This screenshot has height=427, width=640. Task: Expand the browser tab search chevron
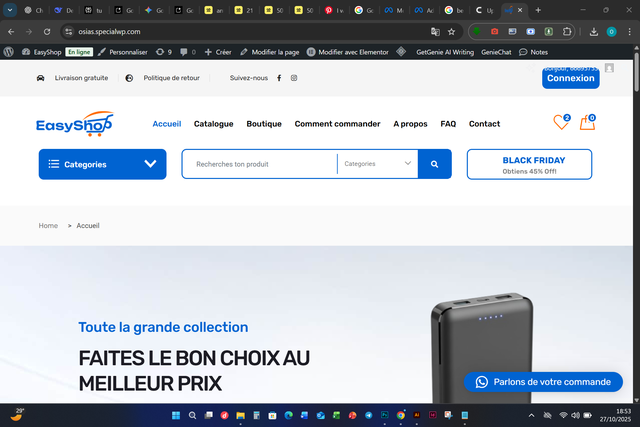pyautogui.click(x=10, y=10)
